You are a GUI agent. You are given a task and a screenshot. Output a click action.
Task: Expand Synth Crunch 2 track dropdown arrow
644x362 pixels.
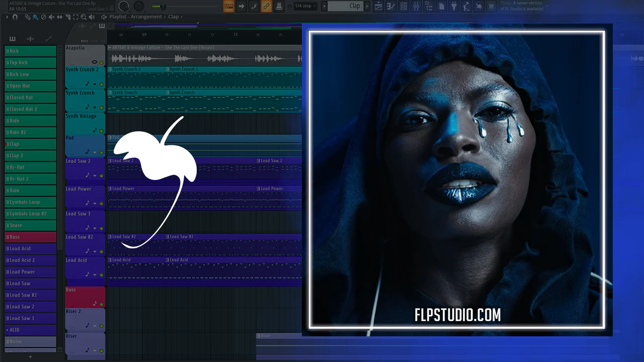click(95, 84)
